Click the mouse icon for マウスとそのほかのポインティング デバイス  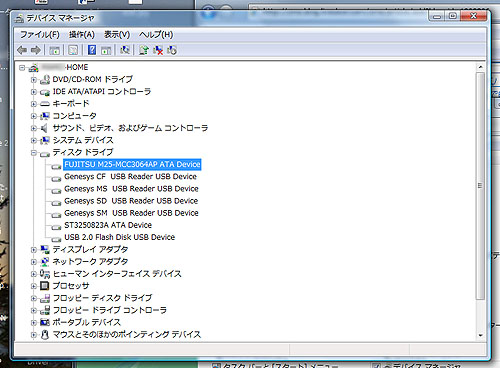coord(45,335)
